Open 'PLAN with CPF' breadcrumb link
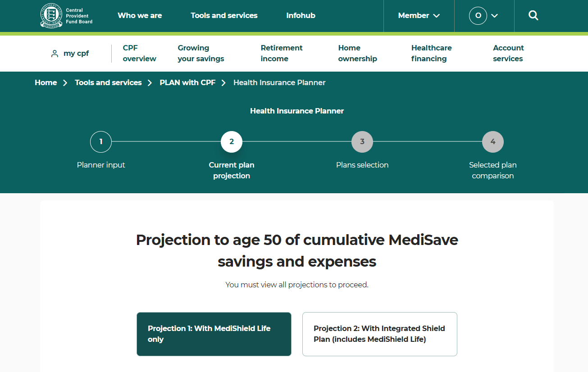The image size is (588, 372). coord(187,82)
